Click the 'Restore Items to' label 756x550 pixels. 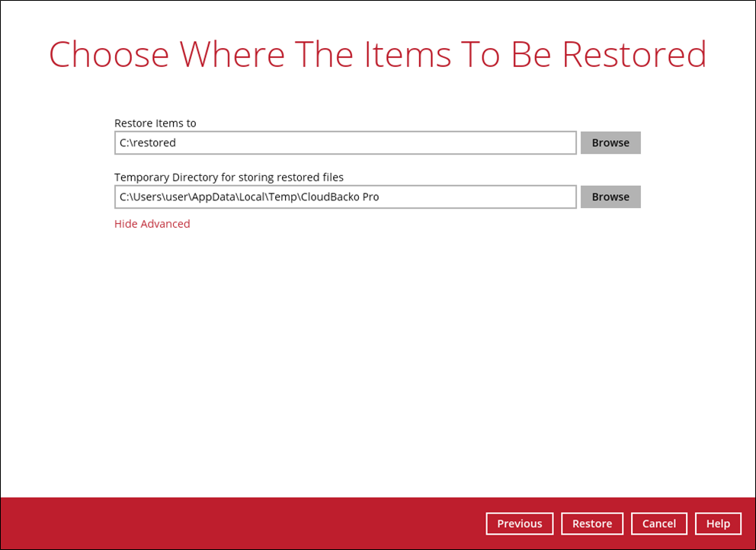pyautogui.click(x=155, y=123)
